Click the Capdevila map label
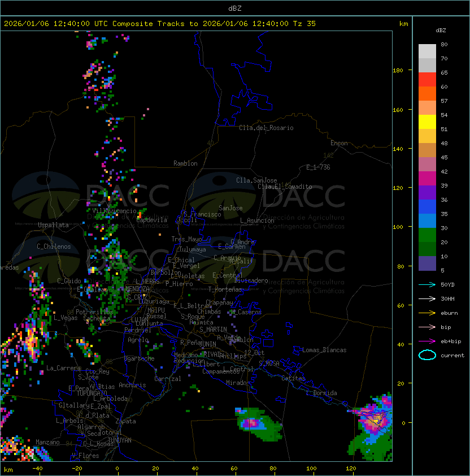The height and width of the screenshot is (476, 470). pyautogui.click(x=151, y=220)
